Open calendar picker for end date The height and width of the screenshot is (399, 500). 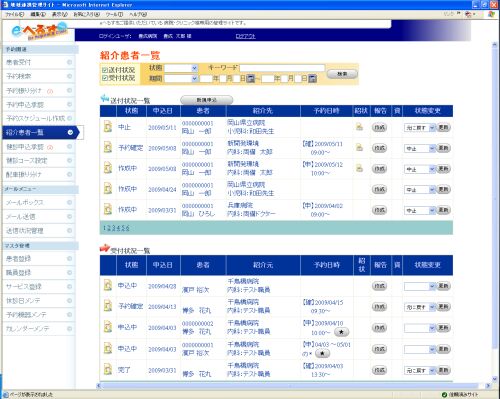[x=312, y=79]
